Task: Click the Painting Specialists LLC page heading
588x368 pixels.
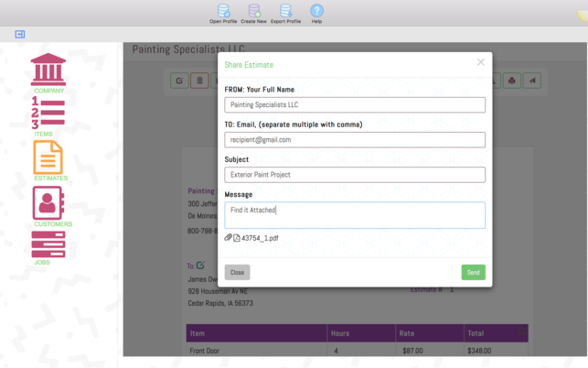Action: [x=188, y=49]
